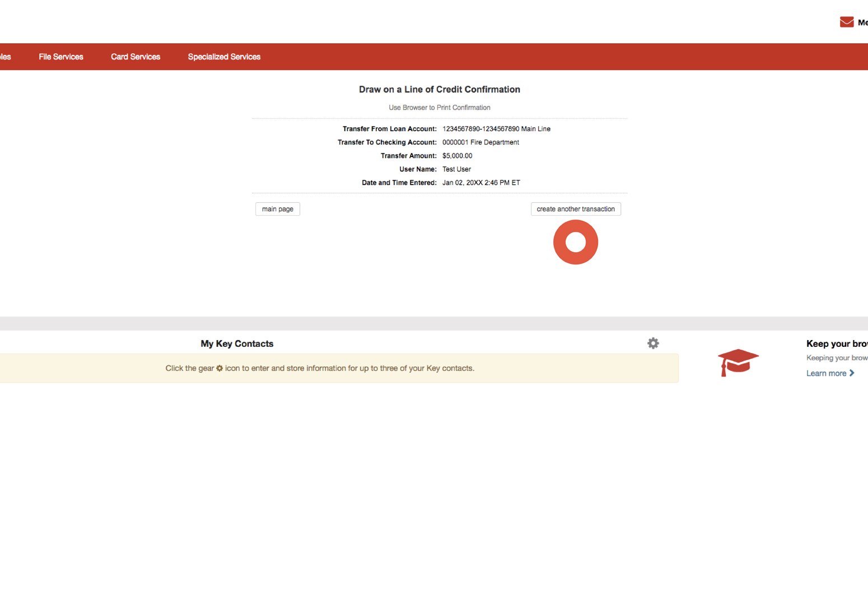868x609 pixels.
Task: Click the Use Browser to Print Confirmation text
Action: point(439,107)
